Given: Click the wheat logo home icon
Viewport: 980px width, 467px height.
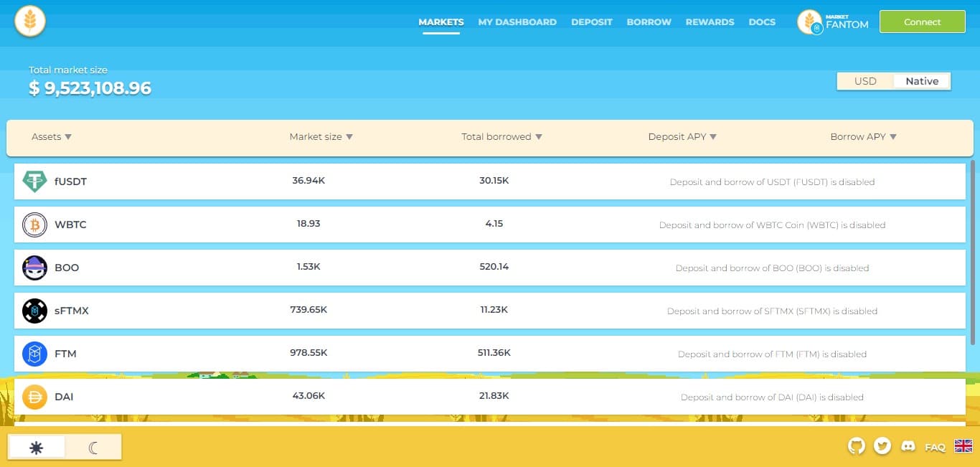Looking at the screenshot, I should coord(30,22).
